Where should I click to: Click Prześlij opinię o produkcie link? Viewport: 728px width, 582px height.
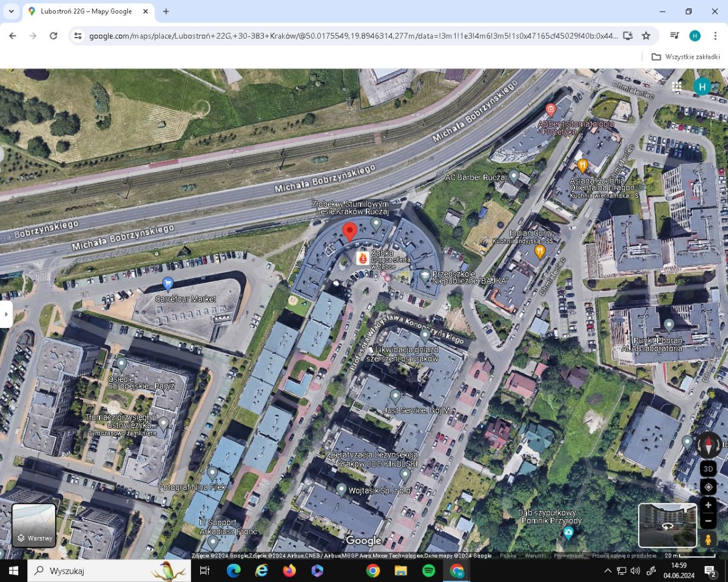click(624, 555)
